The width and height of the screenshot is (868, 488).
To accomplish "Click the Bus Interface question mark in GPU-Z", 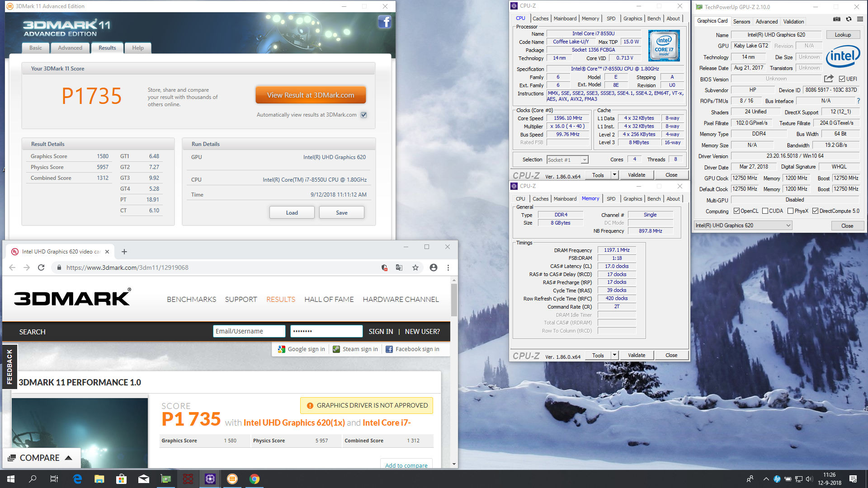I will (x=858, y=101).
